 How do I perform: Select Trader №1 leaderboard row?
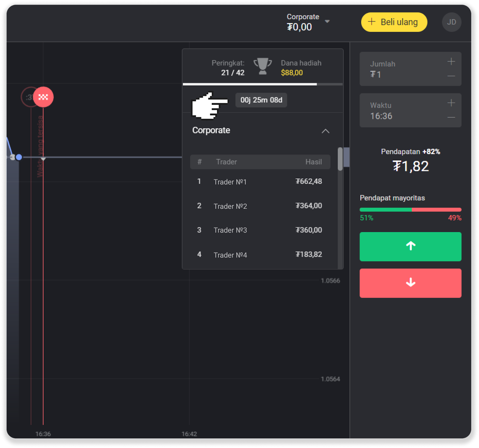[x=260, y=182]
